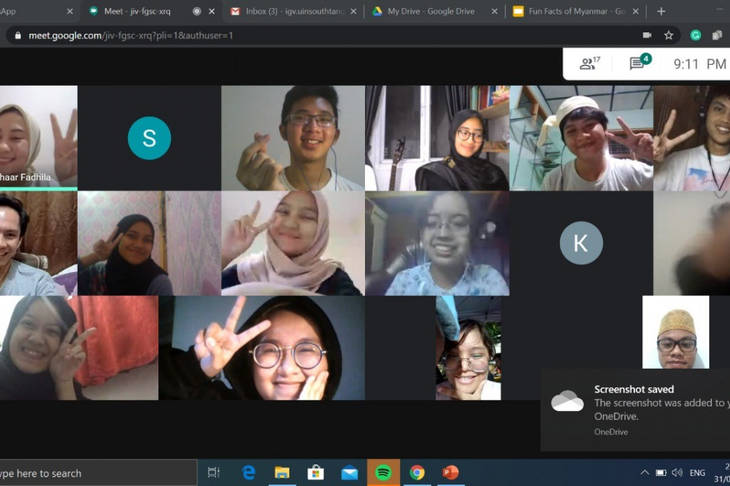Click the 9:11 PM time display in Meet
Viewport: 730px width, 486px height.
700,64
